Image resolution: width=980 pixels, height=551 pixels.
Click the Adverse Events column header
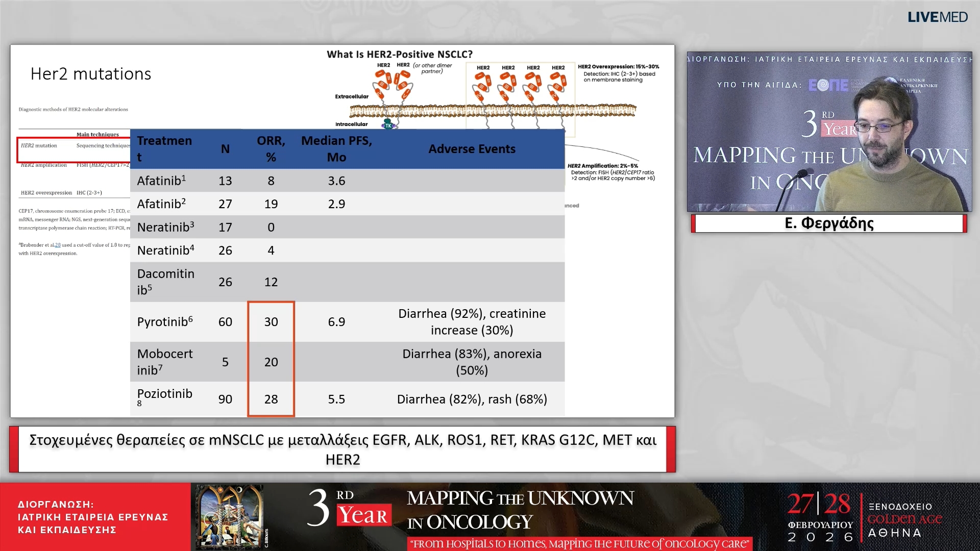pos(472,149)
